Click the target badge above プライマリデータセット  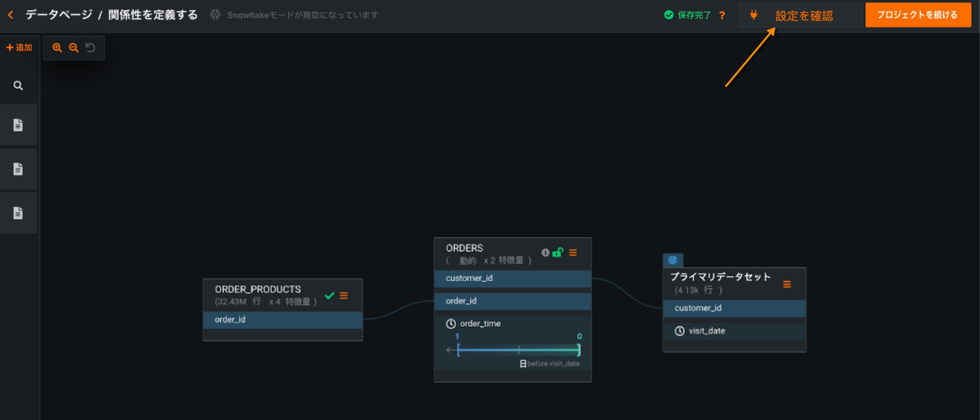[x=672, y=260]
